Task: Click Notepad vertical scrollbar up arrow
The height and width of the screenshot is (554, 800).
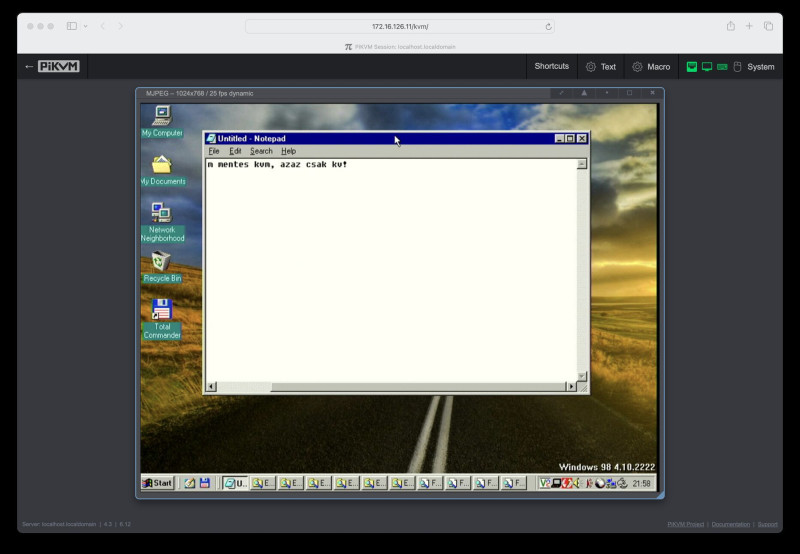Action: click(x=582, y=164)
